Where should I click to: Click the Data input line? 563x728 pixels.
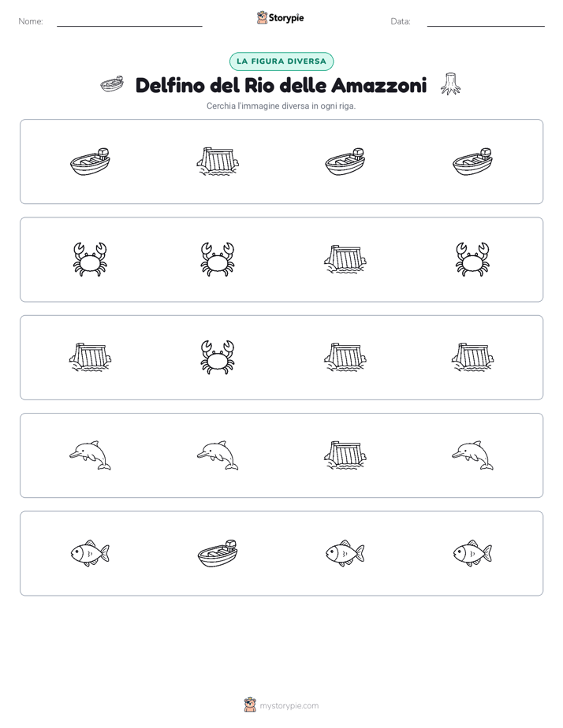pyautogui.click(x=486, y=22)
